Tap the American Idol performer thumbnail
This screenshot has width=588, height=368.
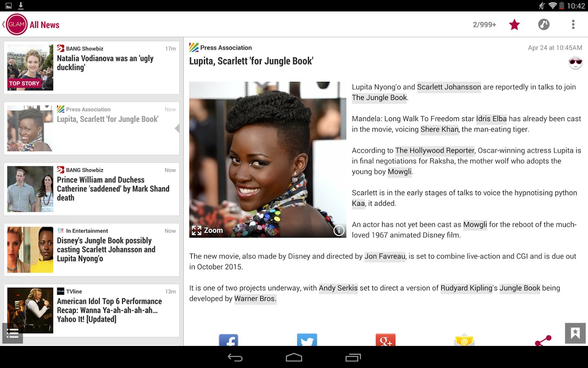coord(30,310)
